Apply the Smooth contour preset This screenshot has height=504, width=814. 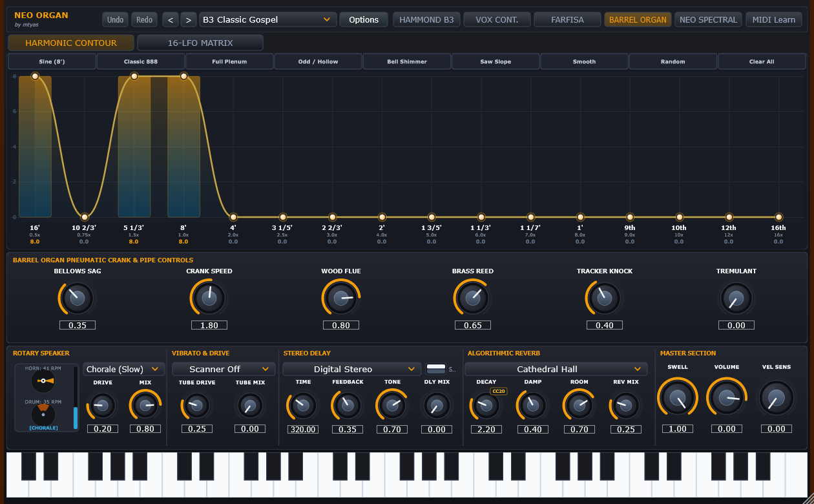584,61
